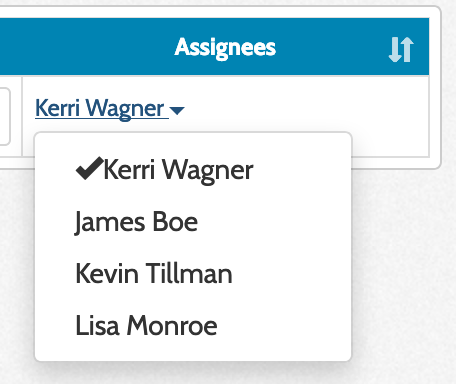Click the up arrow of sort icon
This screenshot has width=456, height=384.
[x=408, y=49]
